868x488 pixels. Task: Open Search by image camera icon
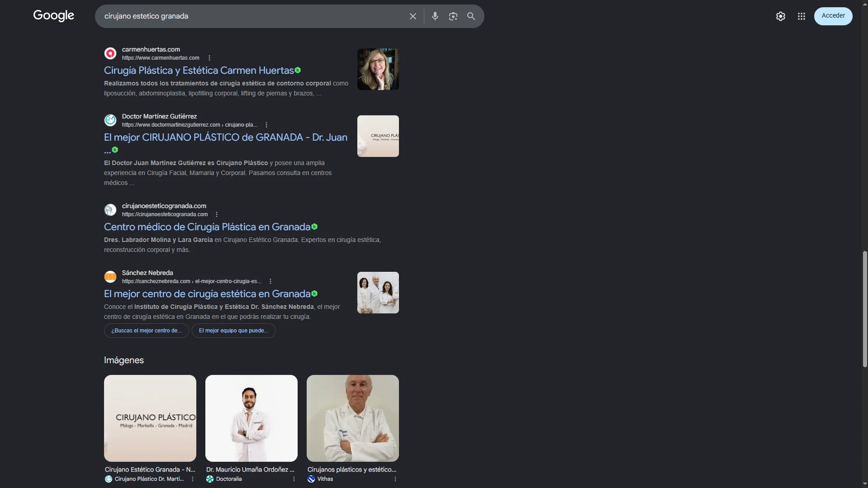point(453,16)
